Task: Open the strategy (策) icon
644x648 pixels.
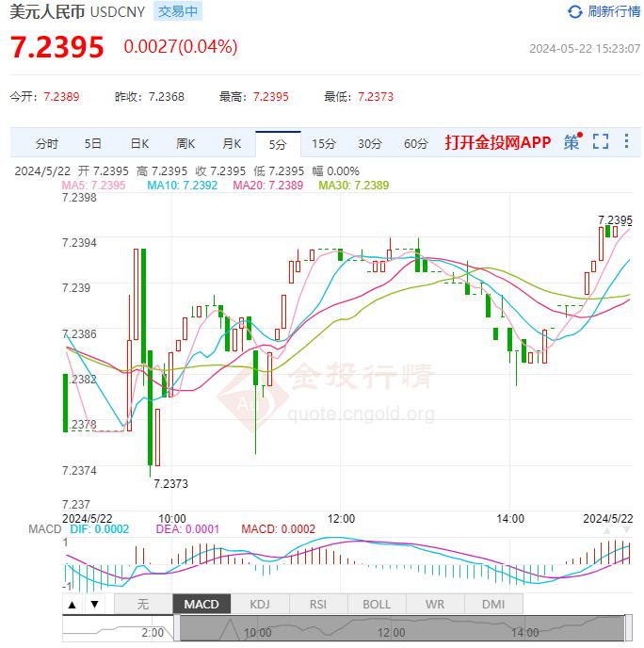Action: (572, 141)
